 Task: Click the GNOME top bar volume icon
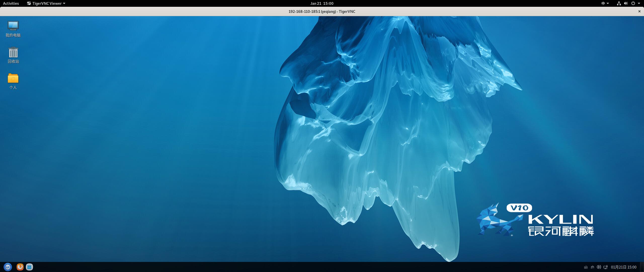626,3
